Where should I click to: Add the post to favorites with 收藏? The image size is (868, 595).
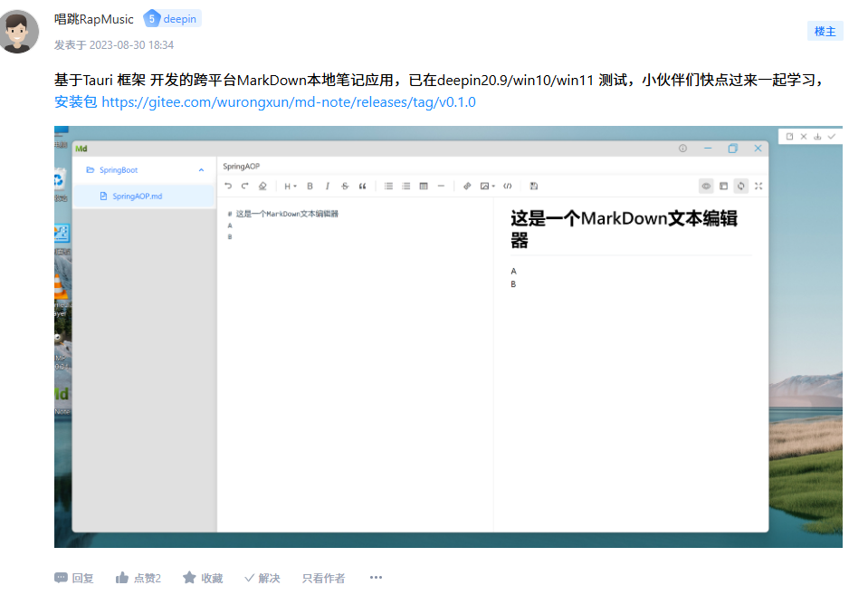point(203,578)
